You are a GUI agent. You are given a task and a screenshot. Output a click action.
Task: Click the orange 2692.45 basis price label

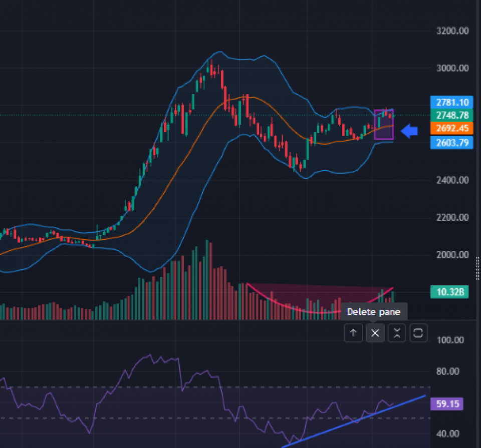coord(452,129)
